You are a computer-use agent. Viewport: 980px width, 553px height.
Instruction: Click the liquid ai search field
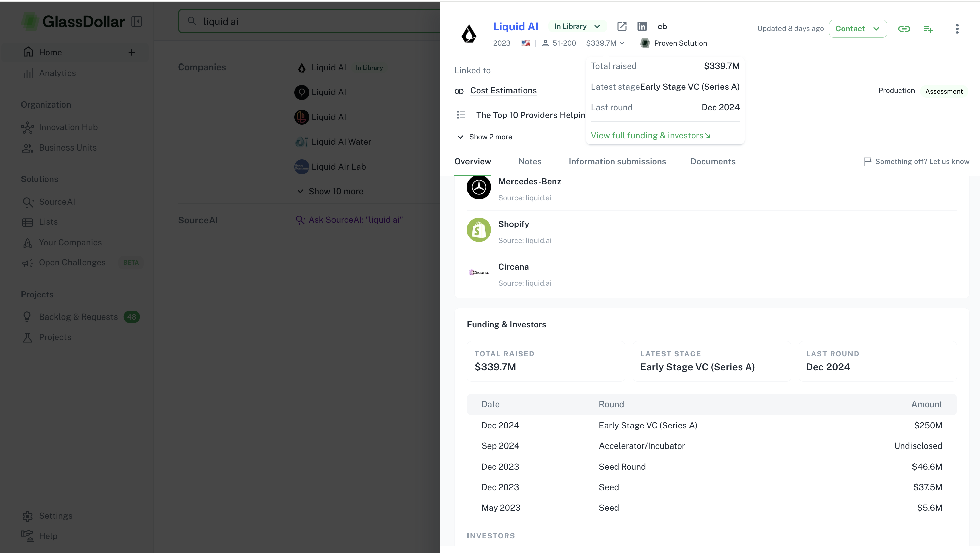tap(309, 21)
